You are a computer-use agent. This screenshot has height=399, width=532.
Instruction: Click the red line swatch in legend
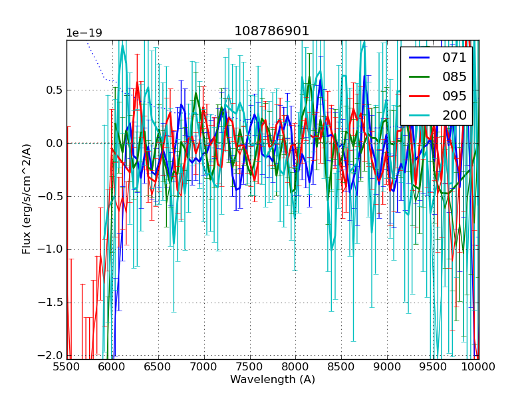[x=420, y=96]
